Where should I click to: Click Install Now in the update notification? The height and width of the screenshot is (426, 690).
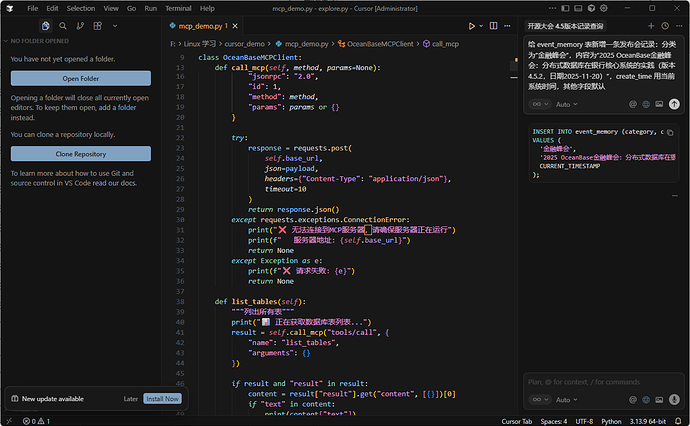pos(162,398)
